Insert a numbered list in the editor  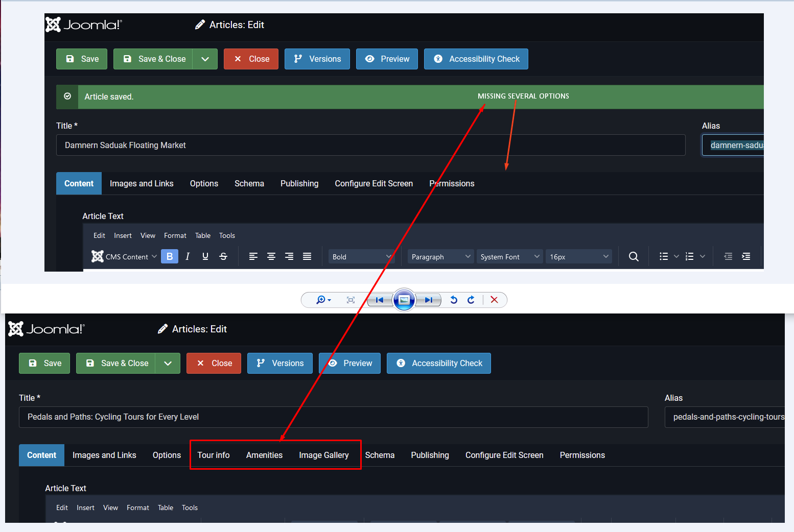click(x=690, y=256)
